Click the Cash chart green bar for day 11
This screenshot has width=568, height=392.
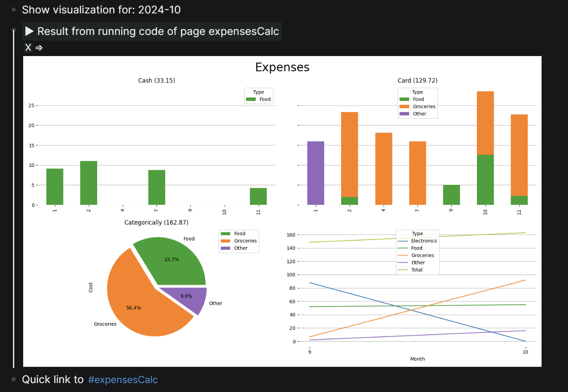(x=258, y=196)
